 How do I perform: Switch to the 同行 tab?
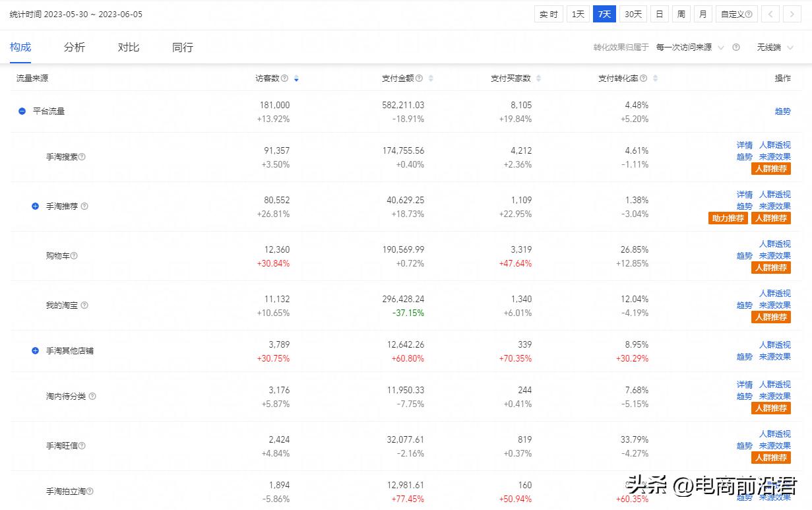(182, 47)
